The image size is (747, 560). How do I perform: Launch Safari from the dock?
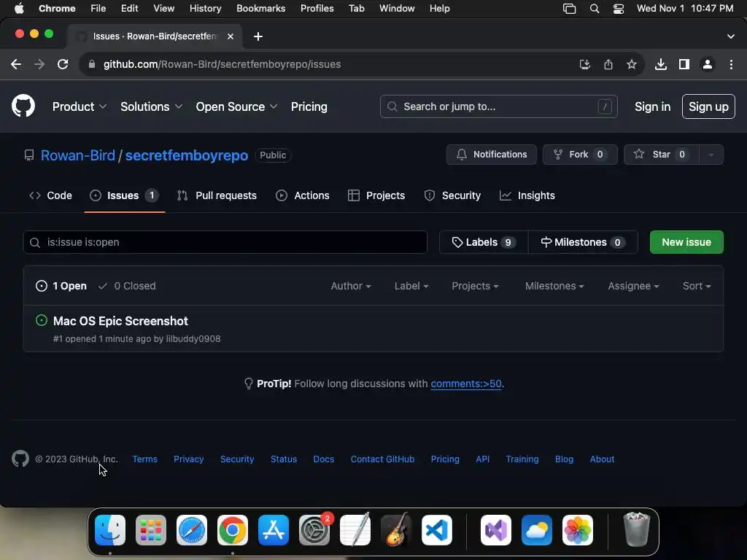click(x=192, y=530)
